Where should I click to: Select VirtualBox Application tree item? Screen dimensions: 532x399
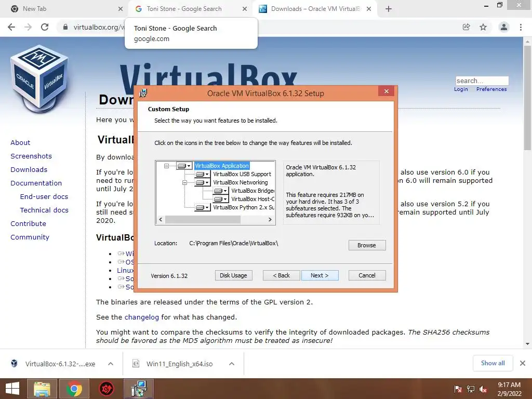coord(222,166)
